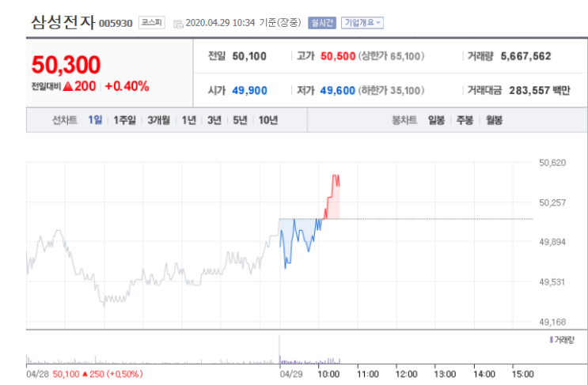Click the 49,168 y-axis label
The width and height of the screenshot is (588, 385).
[x=552, y=322]
